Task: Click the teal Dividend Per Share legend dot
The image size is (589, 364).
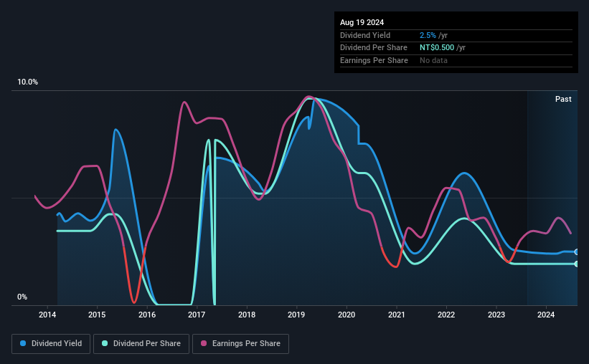Action: pyautogui.click(x=105, y=343)
